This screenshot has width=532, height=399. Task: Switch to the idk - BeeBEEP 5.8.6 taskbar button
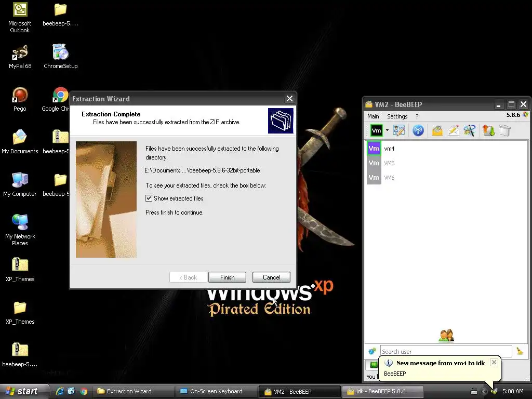[382, 391]
